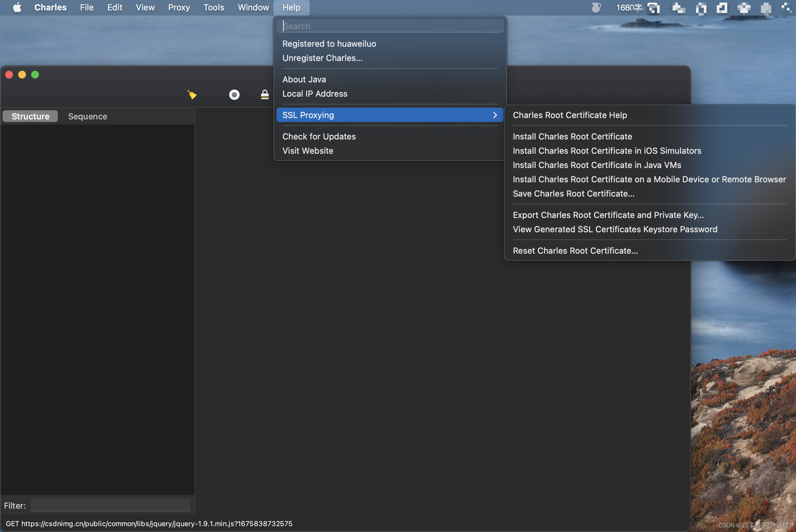Click the 1680字 menu bar item
The width and height of the screenshot is (796, 532).
click(x=629, y=7)
